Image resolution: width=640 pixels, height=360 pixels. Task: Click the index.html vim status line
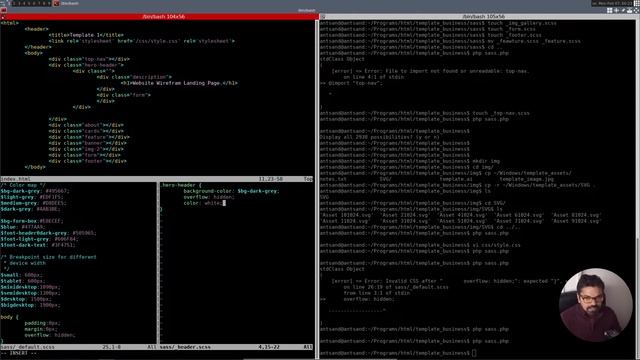157,179
